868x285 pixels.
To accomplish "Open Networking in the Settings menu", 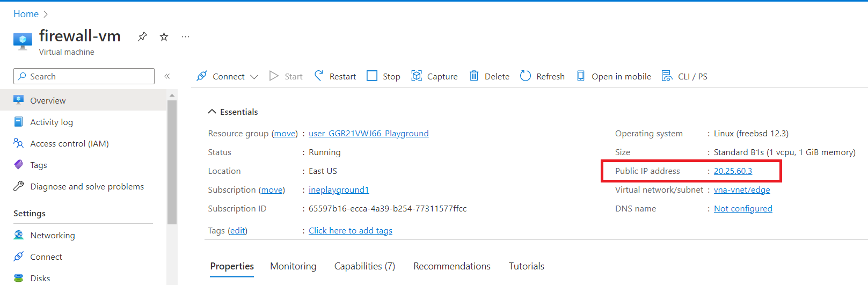I will coord(53,235).
